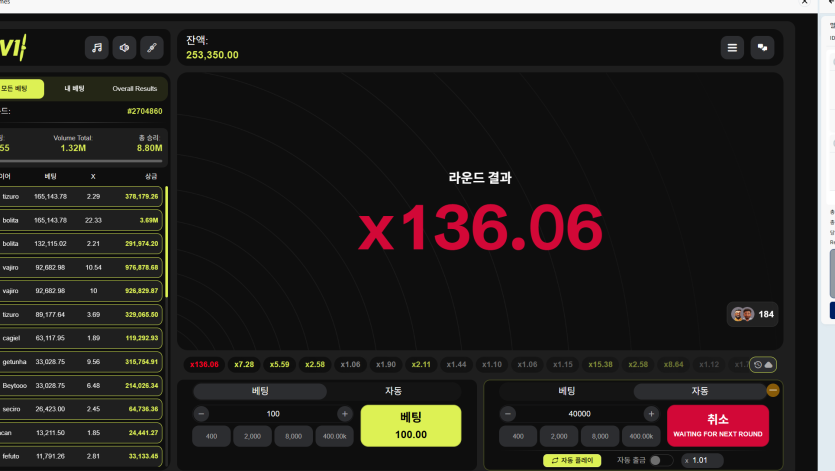Viewport: 835px width, 471px height.
Task: Toggle the 자동 출금 auto cashout switch
Action: coord(660,460)
